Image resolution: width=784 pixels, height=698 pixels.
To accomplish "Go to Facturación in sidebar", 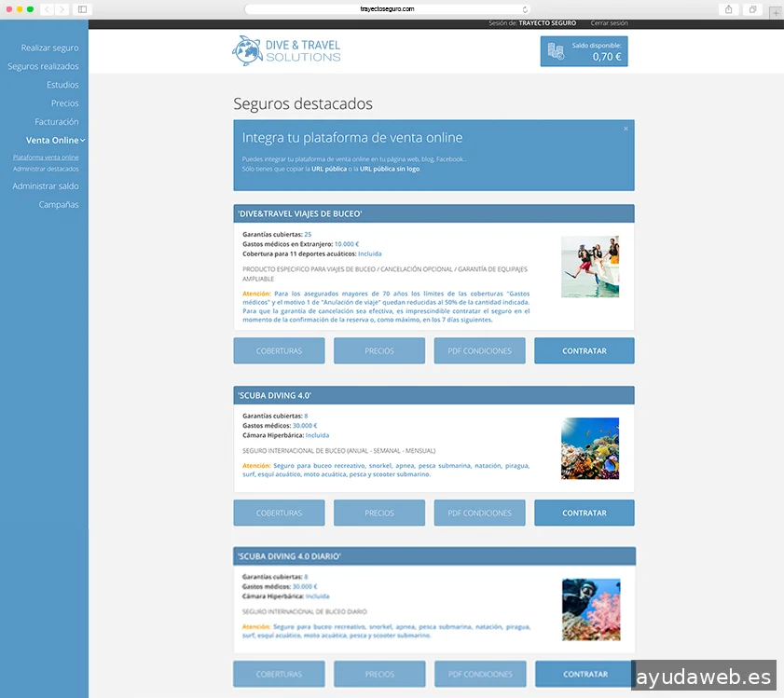I will (56, 122).
